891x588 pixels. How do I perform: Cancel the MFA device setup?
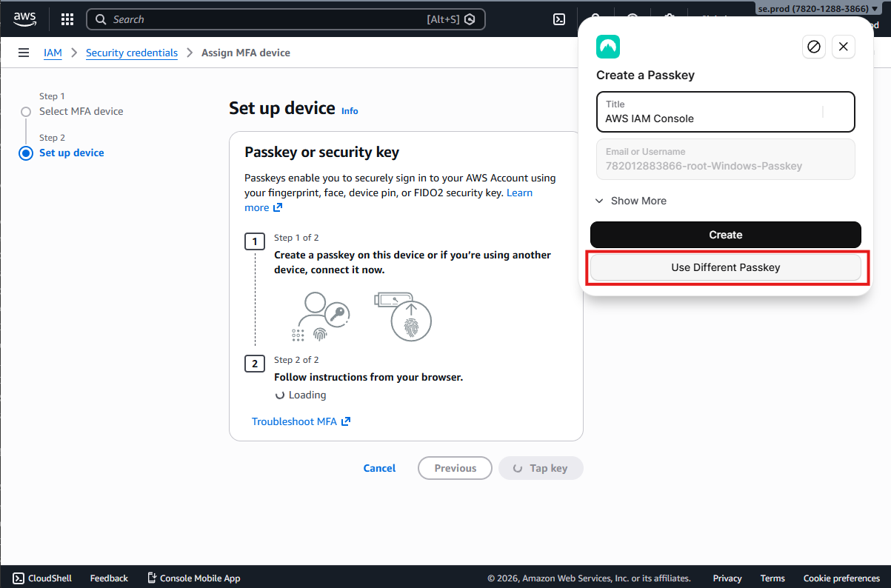pyautogui.click(x=379, y=468)
